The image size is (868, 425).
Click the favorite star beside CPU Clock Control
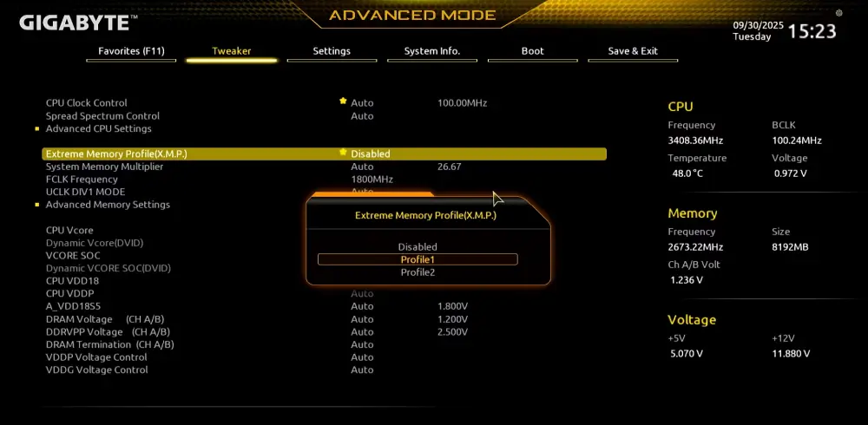tap(343, 101)
